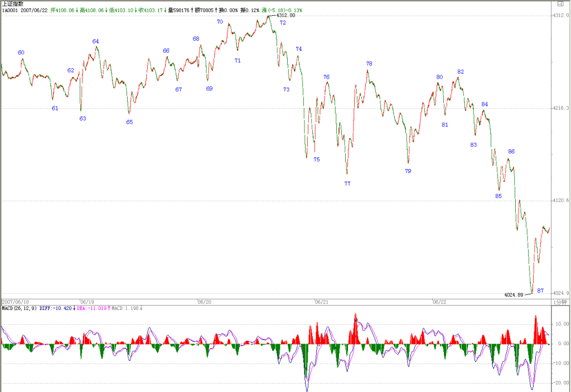Click wave marker number 72 near the peak

click(283, 23)
